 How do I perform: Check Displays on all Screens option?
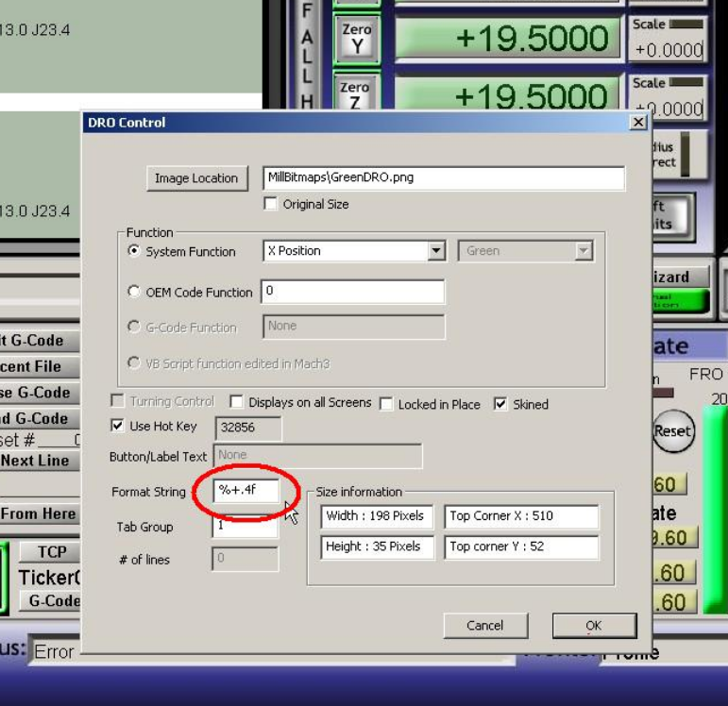[x=237, y=403]
